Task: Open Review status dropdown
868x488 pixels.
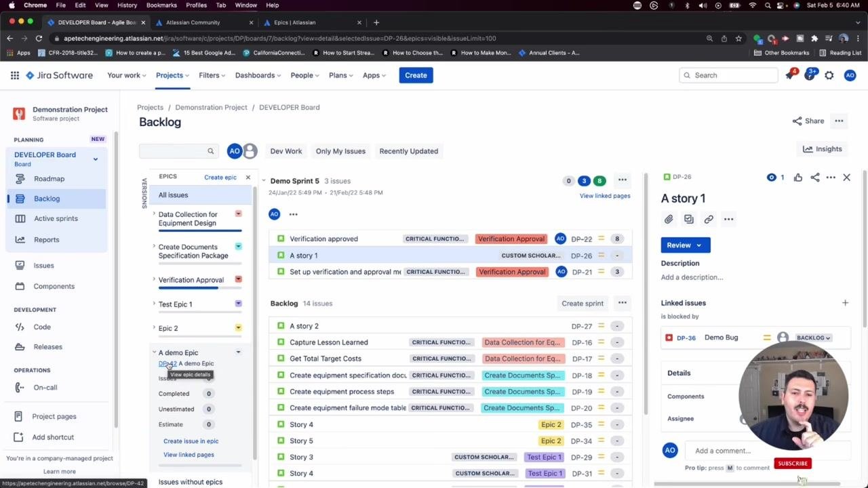Action: (686, 245)
